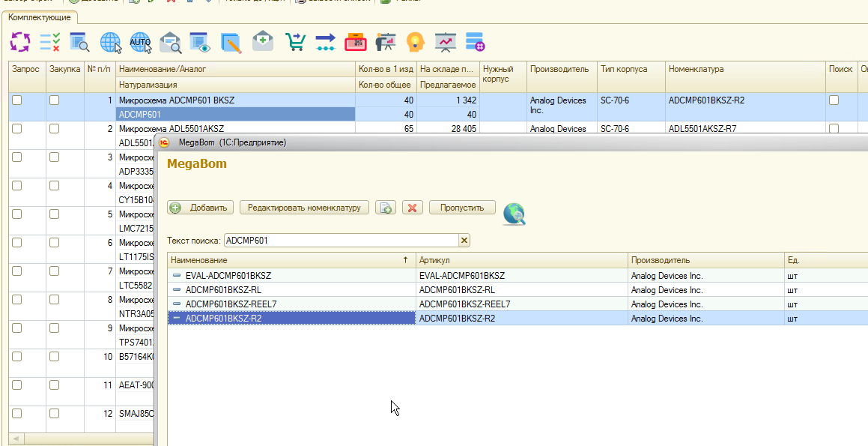Enable the Поиск checkbox for ADCMP601BKSZ-R2
The height and width of the screenshot is (446, 868).
834,100
